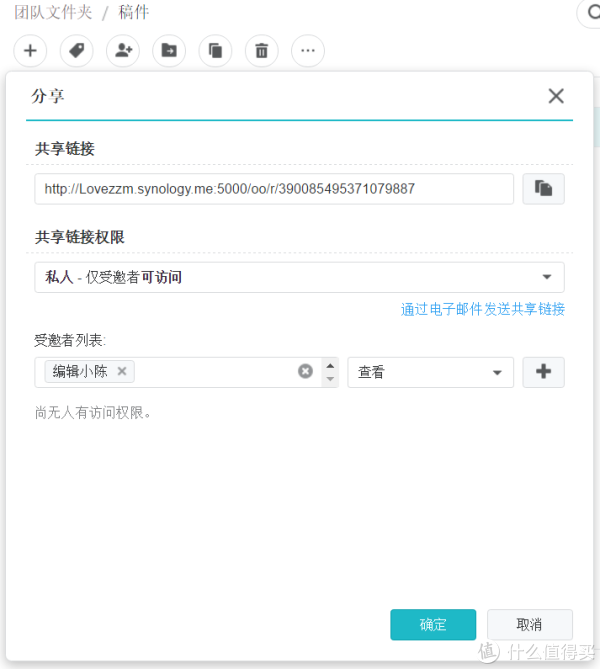Click the copy files toolbar icon
This screenshot has width=600, height=669.
tap(215, 50)
